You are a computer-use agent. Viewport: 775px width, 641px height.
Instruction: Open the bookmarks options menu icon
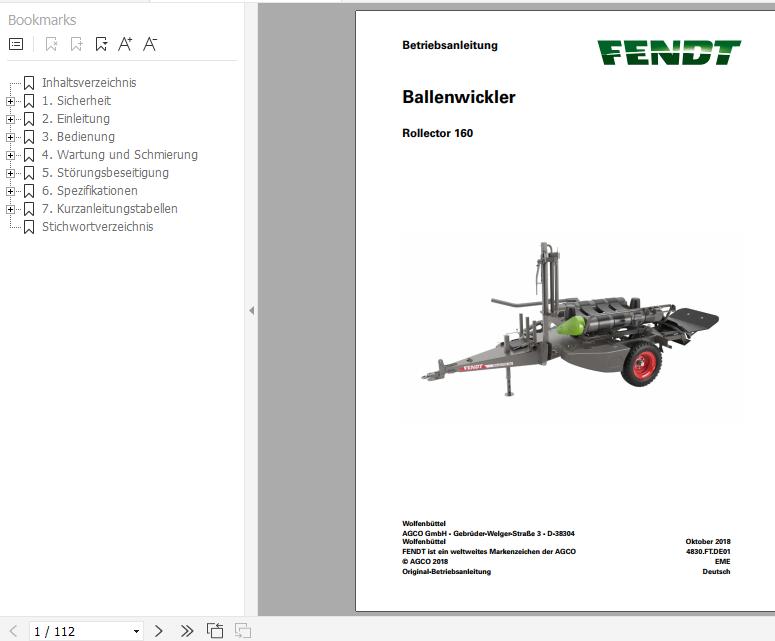pyautogui.click(x=16, y=44)
